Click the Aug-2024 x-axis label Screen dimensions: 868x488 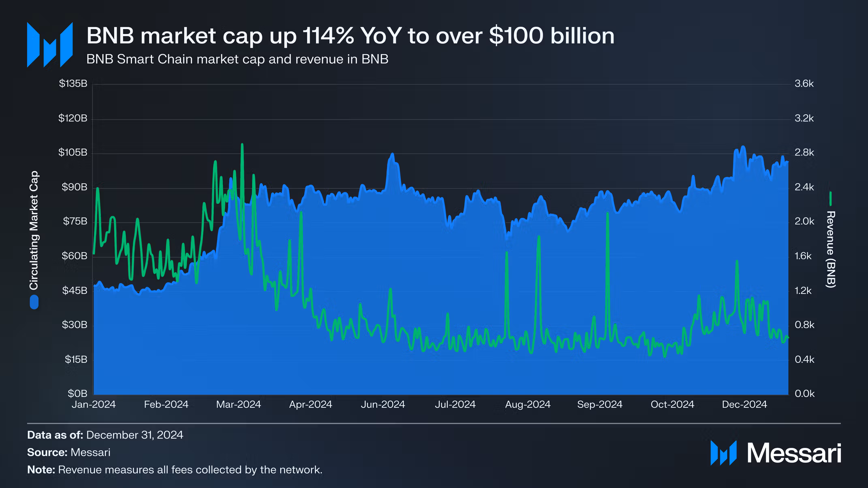[x=528, y=405]
